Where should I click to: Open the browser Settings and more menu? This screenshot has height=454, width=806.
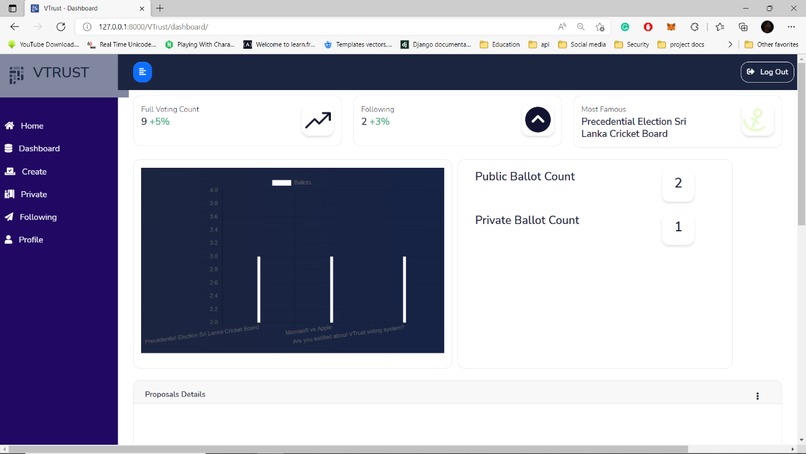point(791,27)
